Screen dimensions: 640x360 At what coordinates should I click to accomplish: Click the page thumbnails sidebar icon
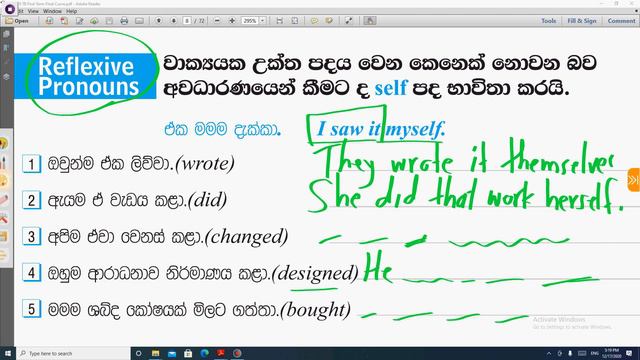click(x=6, y=35)
